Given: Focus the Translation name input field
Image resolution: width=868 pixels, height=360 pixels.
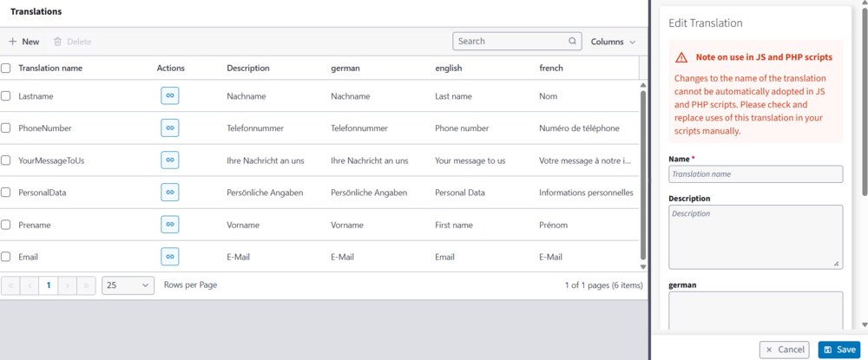Looking at the screenshot, I should 755,174.
